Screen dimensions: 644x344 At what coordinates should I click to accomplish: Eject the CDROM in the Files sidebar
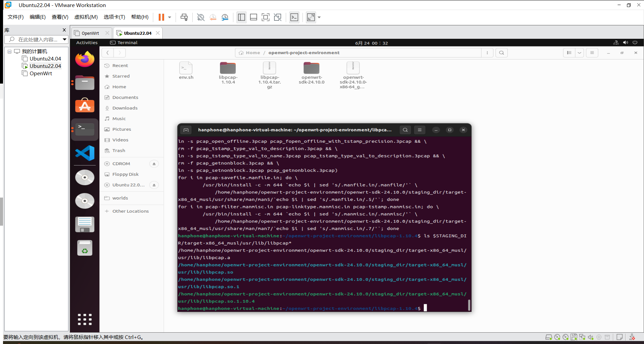click(x=154, y=164)
